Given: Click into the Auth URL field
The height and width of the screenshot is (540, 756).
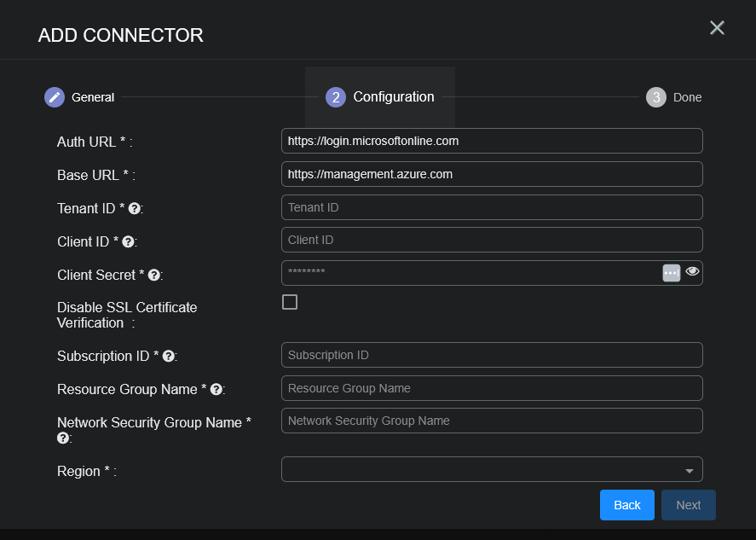Looking at the screenshot, I should pyautogui.click(x=492, y=141).
